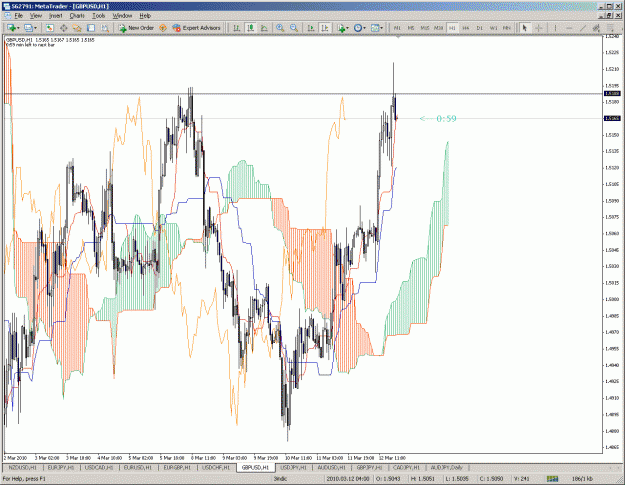Click the Zoom Out magnifier icon

tap(294, 28)
